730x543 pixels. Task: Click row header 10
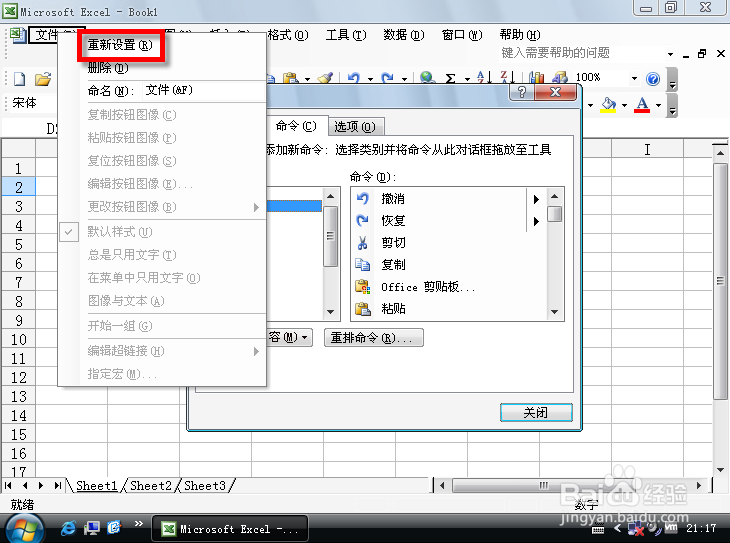click(19, 339)
